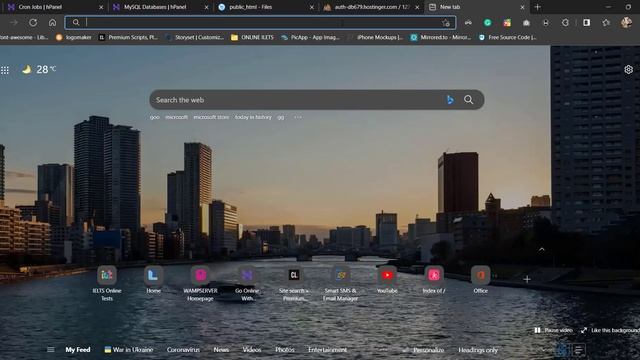The width and height of the screenshot is (640, 360).
Task: Open the YouTube quick link
Action: click(387, 280)
